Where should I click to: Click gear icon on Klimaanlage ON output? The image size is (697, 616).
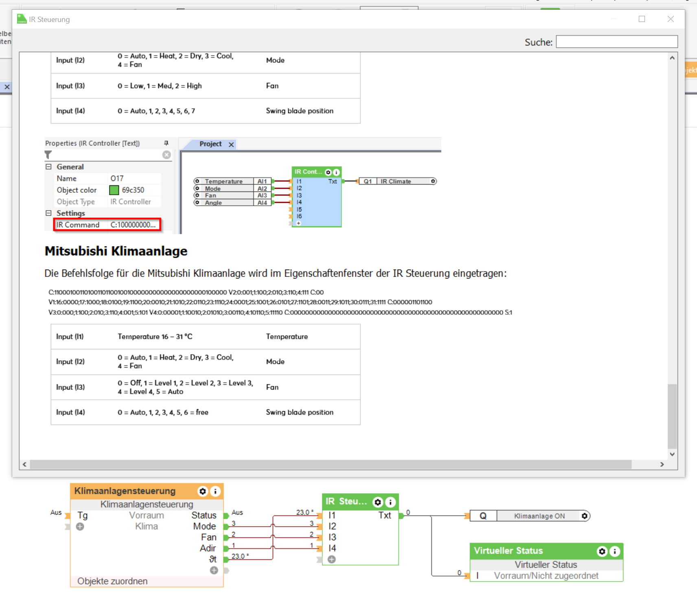tap(584, 516)
